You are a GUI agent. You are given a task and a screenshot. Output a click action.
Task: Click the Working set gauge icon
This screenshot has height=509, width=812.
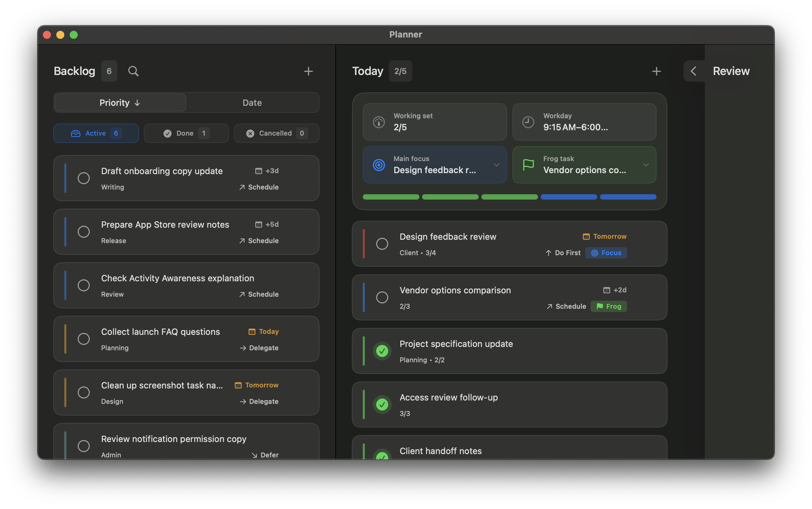pyautogui.click(x=379, y=122)
